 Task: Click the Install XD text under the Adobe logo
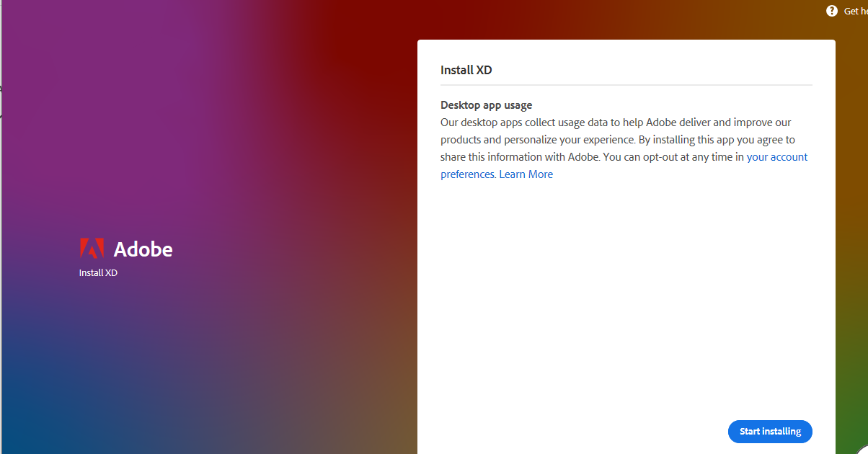click(x=98, y=273)
